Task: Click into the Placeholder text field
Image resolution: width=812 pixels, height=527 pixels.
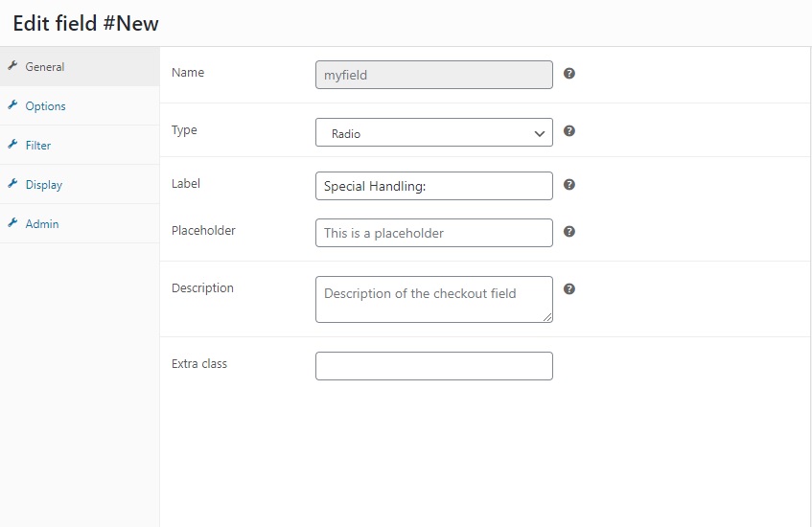Action: point(434,233)
